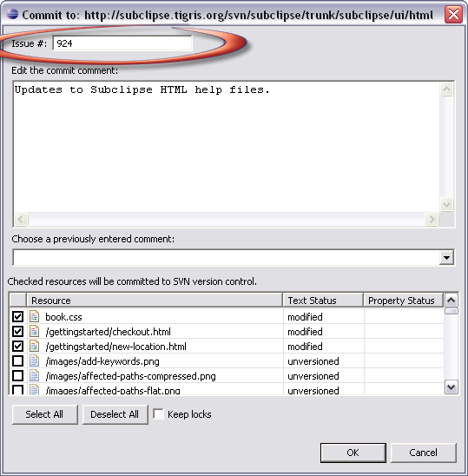The width and height of the screenshot is (468, 476).
Task: Click the affected-paths-compressed.png file icon
Action: click(x=34, y=376)
